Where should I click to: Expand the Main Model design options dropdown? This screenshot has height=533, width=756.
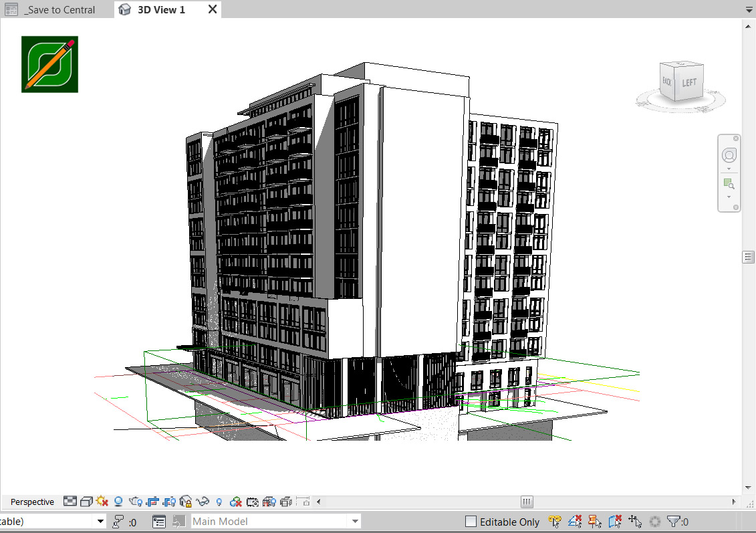point(355,522)
